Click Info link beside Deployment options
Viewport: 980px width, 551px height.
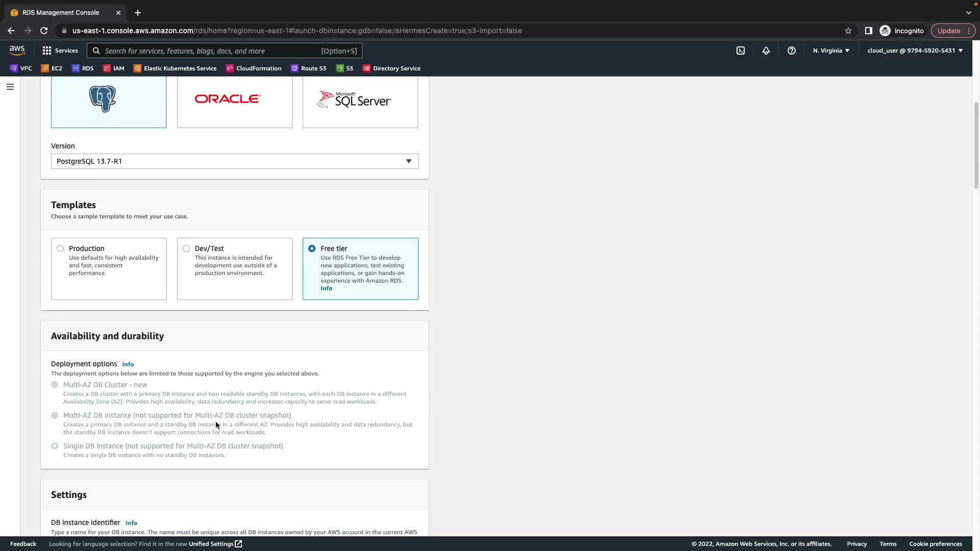click(128, 364)
